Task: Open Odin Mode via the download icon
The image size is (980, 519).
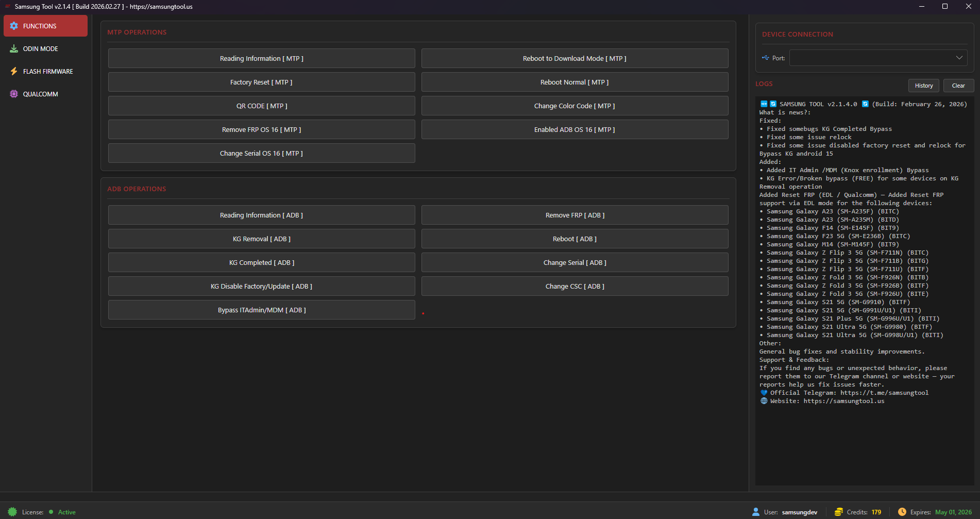Action: click(14, 48)
